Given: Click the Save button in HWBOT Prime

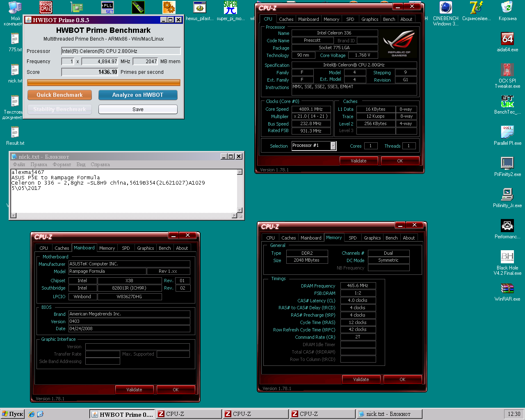Looking at the screenshot, I should coord(138,110).
